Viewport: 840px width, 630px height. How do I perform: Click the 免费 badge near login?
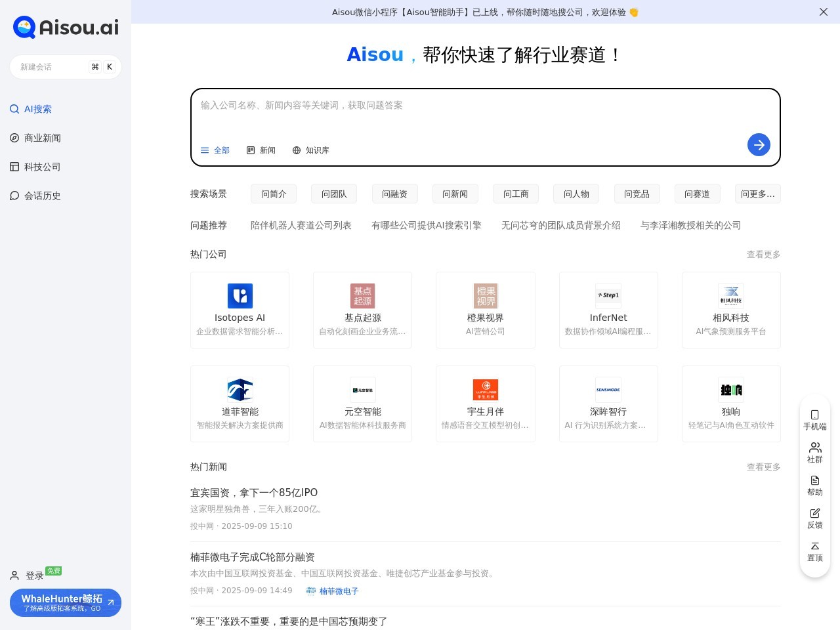coord(54,571)
